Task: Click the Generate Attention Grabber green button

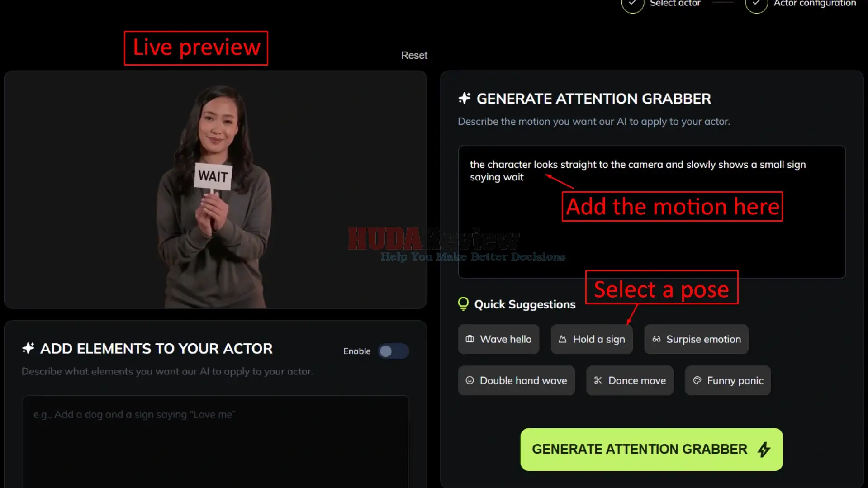Action: pyautogui.click(x=651, y=449)
